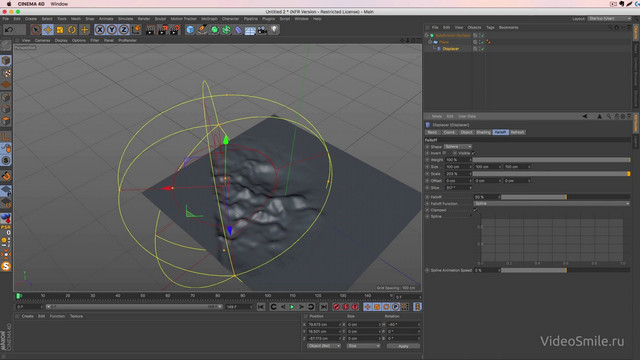Open the Object (Rel) coordinate dropdown
Image resolution: width=640 pixels, height=360 pixels.
point(324,346)
